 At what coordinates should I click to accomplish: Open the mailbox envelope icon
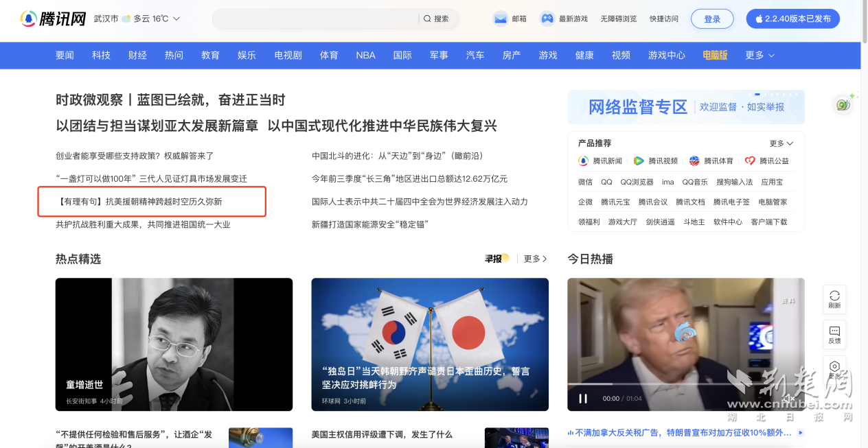tap(500, 19)
